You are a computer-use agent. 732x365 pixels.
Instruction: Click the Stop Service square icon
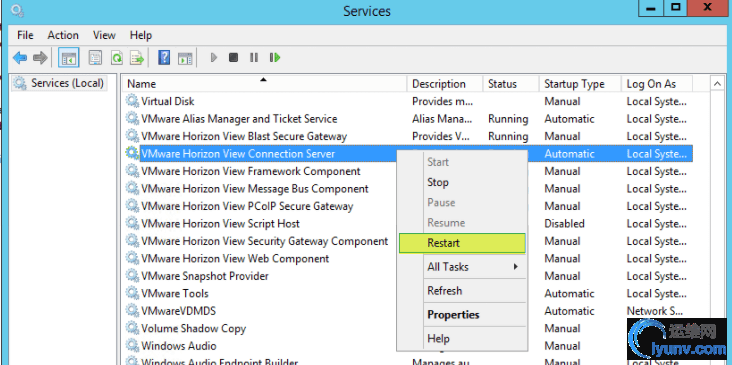tap(233, 58)
